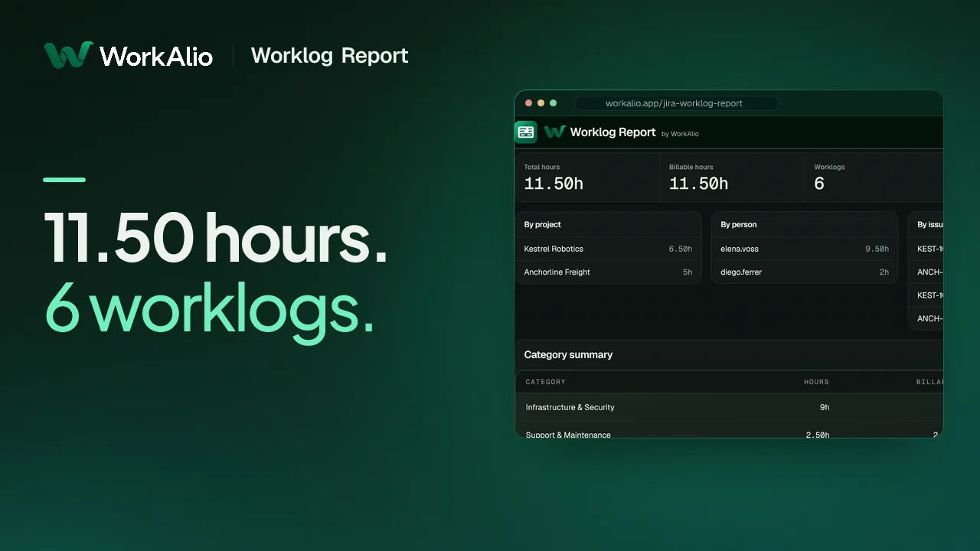Open the Total hours summary card
This screenshot has width=980, height=551.
pos(587,178)
